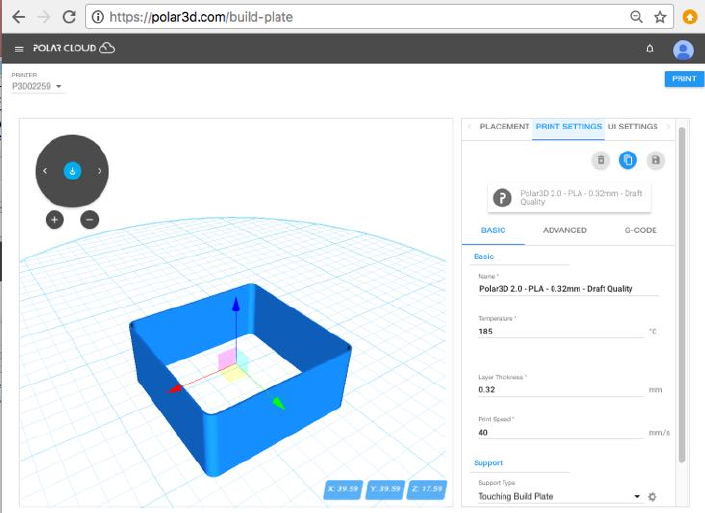Click the pink plane handle on gizmo
Screen dimensions: 705x513
tap(226, 361)
